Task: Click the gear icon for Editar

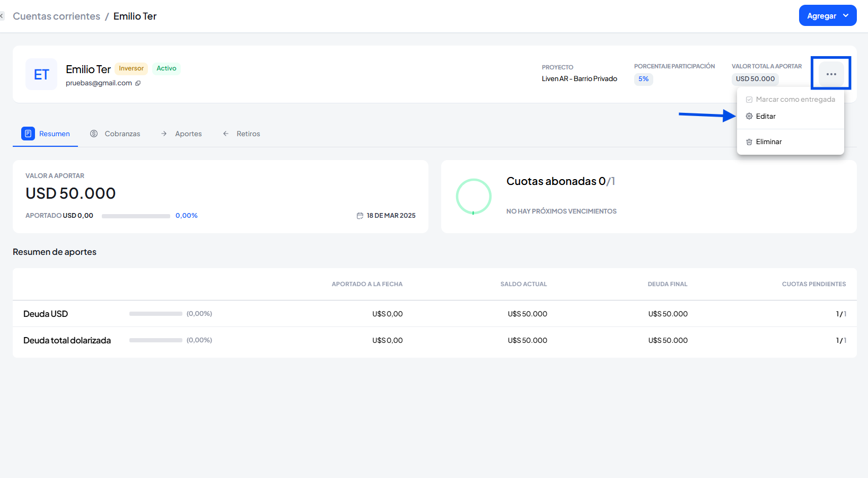Action: 749,117
